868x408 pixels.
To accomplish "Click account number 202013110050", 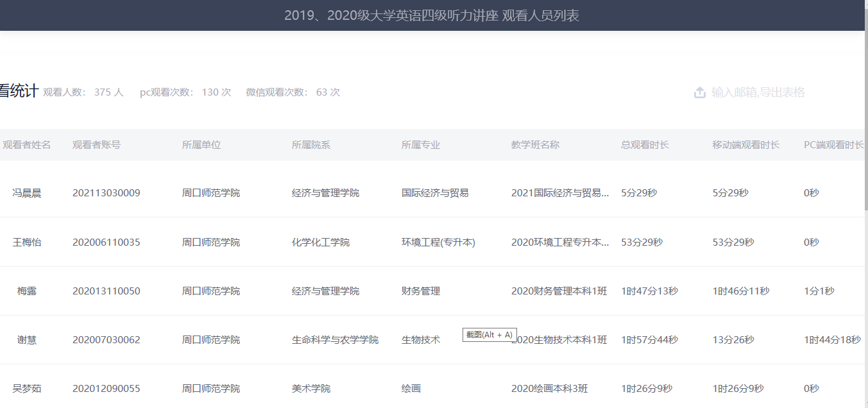I will click(x=106, y=291).
